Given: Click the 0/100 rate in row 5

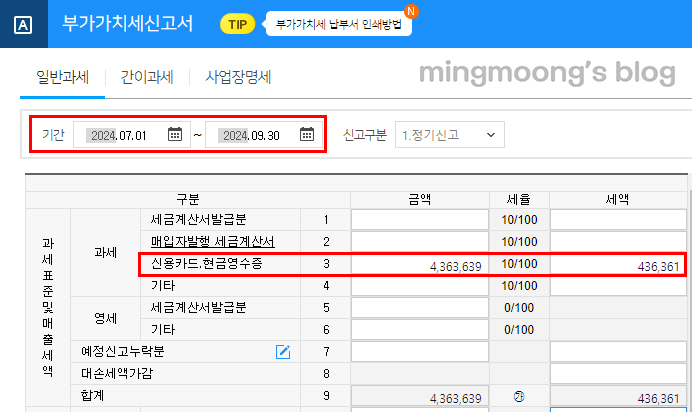Looking at the screenshot, I should point(519,308).
